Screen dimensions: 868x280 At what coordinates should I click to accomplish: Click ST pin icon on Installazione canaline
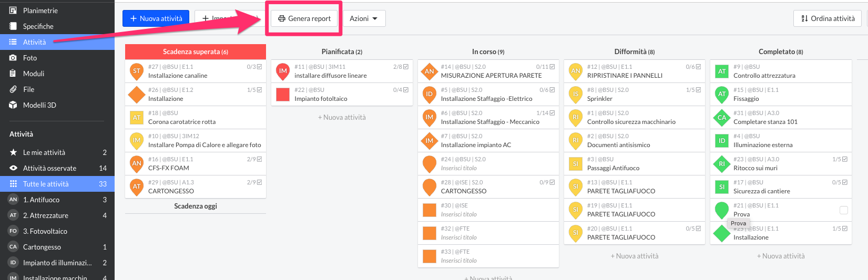137,71
